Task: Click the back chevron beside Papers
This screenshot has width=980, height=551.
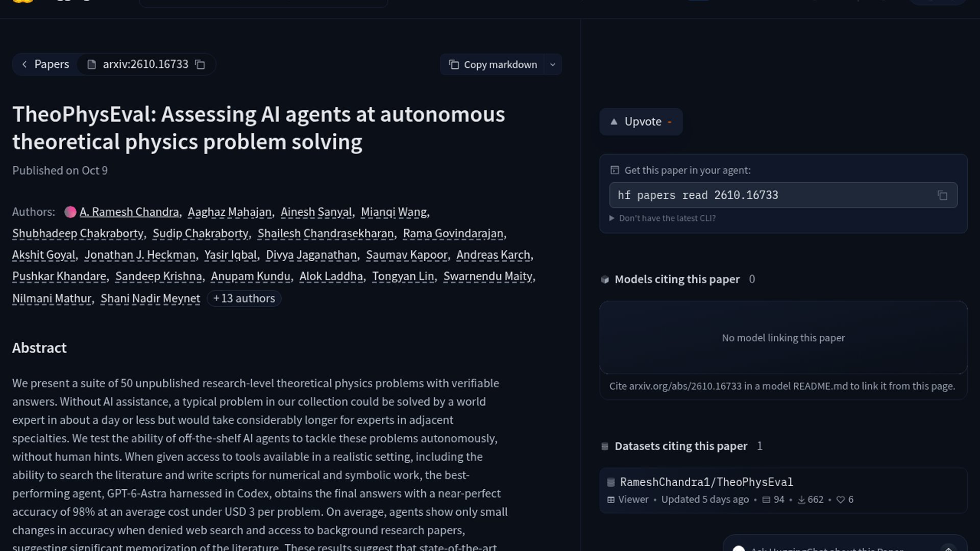Action: [x=24, y=64]
